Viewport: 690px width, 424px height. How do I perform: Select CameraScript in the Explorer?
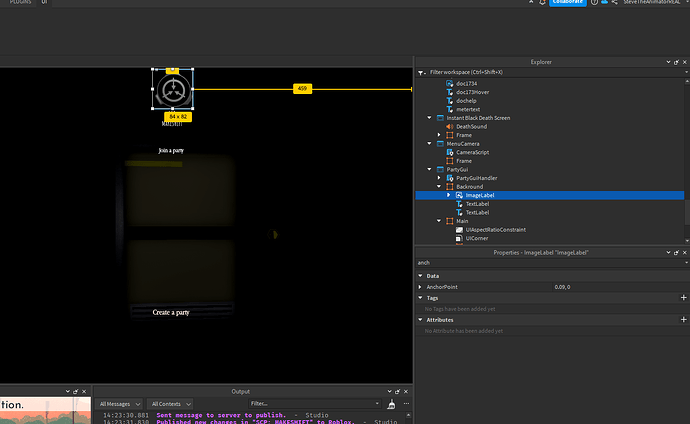pyautogui.click(x=473, y=152)
